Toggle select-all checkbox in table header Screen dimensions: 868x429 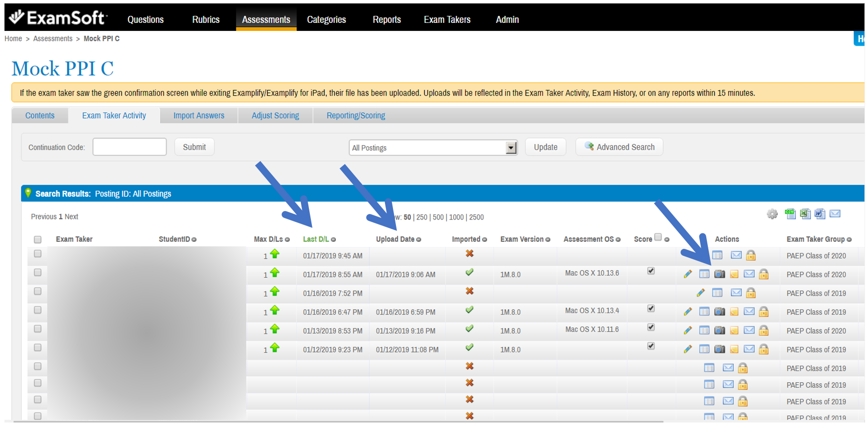[x=37, y=239]
